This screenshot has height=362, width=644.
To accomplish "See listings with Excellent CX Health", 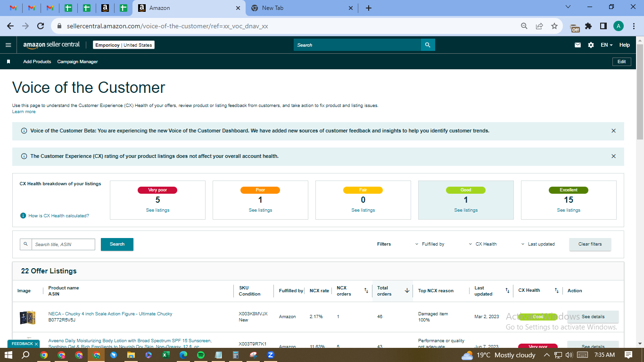I will 569,210.
